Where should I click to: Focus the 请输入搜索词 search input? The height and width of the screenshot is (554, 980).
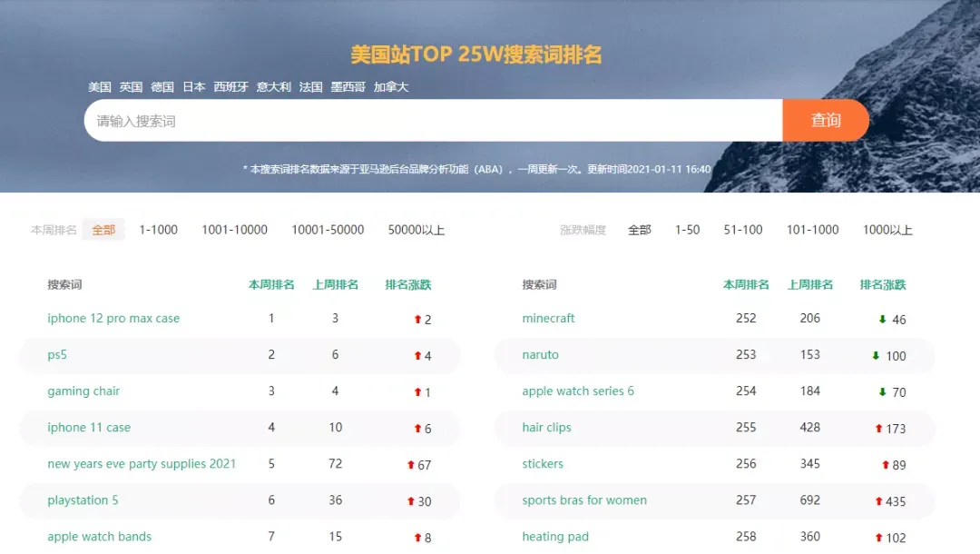(x=433, y=120)
